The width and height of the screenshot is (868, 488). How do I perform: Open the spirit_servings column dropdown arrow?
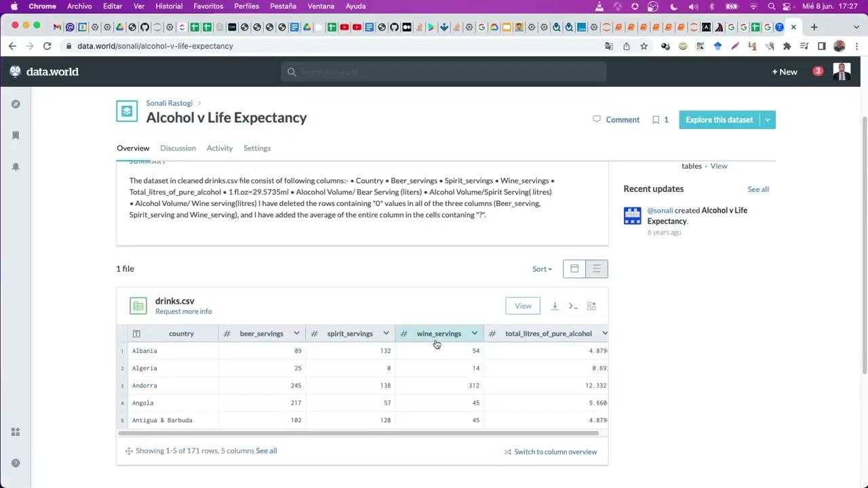tap(386, 333)
